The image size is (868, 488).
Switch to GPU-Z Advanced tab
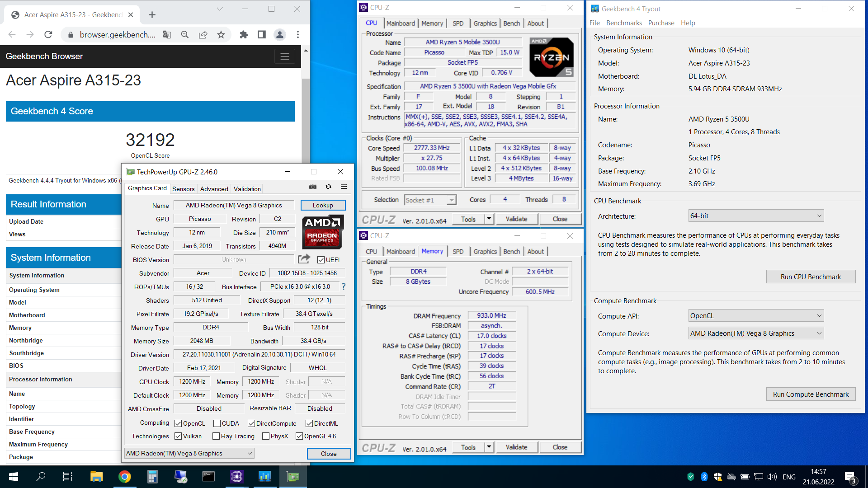pos(214,189)
